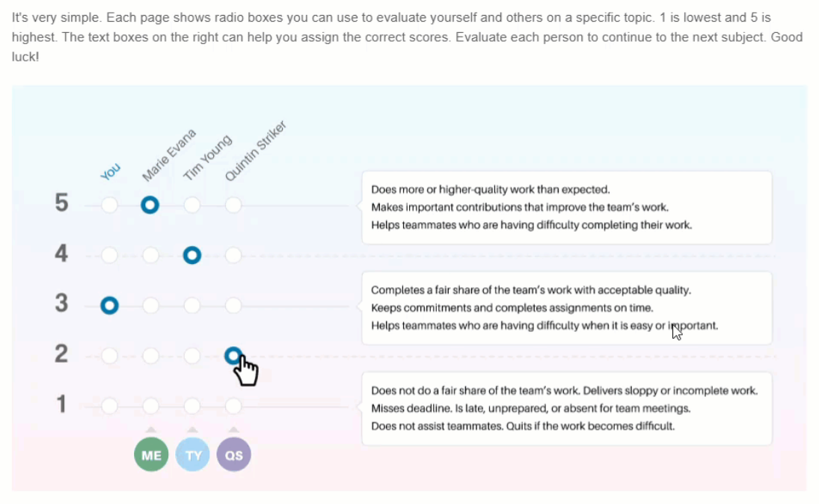
Task: Choose rating 1 for You column
Action: click(x=109, y=406)
